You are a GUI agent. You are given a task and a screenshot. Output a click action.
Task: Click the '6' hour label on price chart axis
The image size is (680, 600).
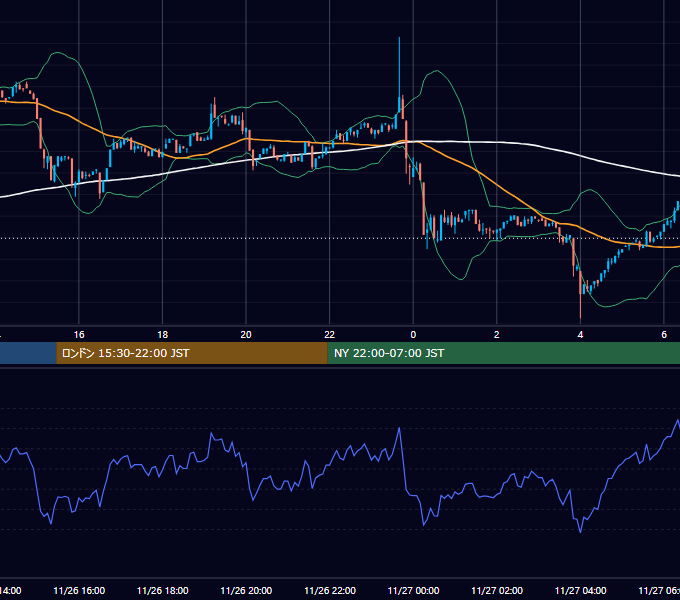tap(664, 335)
